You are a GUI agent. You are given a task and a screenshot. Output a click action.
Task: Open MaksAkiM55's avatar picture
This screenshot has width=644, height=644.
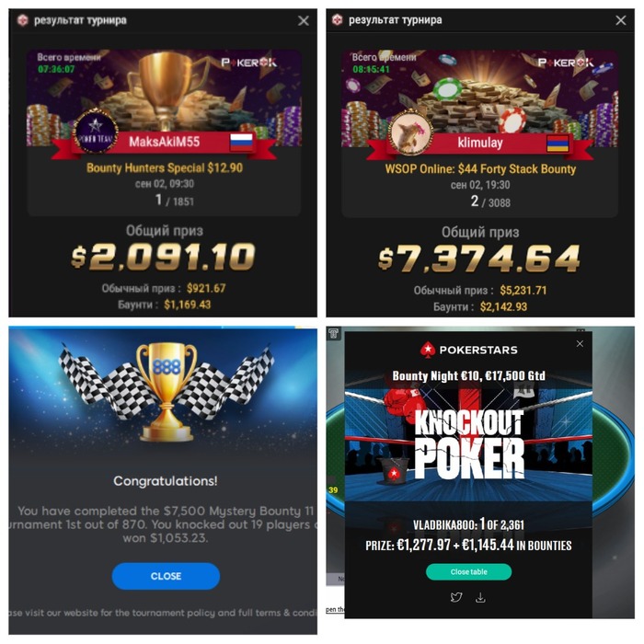(96, 132)
